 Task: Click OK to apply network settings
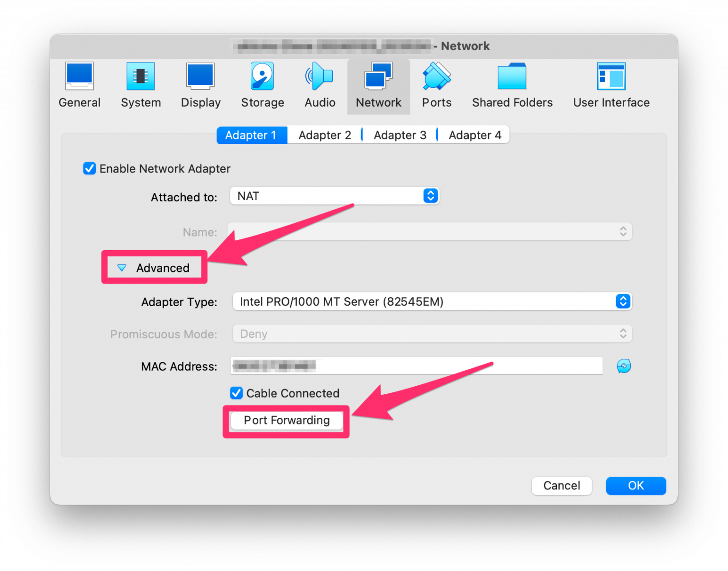(x=636, y=485)
